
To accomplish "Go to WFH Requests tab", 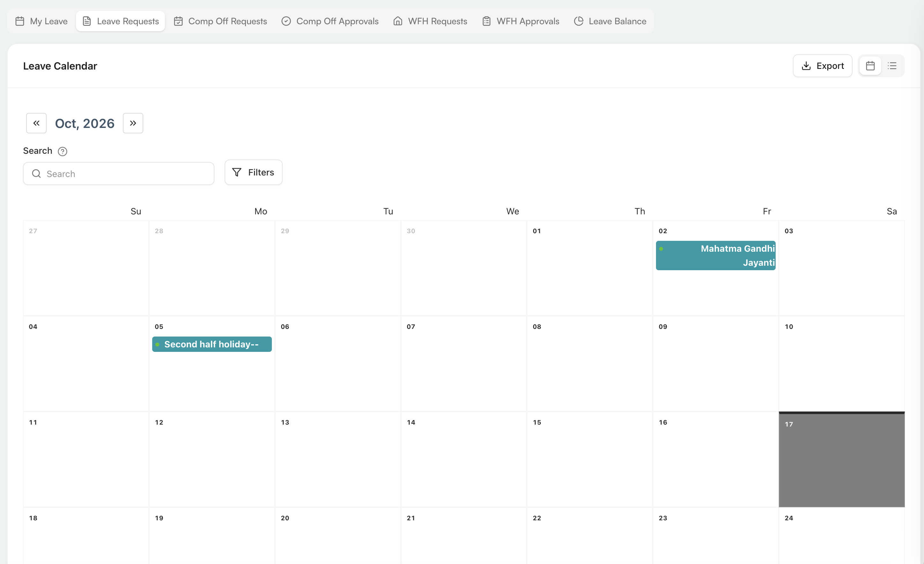I will (430, 21).
